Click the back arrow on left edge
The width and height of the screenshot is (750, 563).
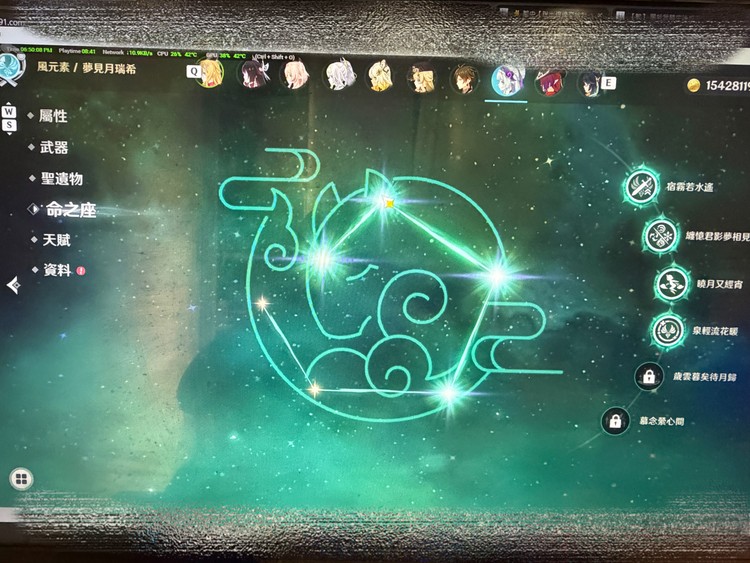[x=13, y=285]
